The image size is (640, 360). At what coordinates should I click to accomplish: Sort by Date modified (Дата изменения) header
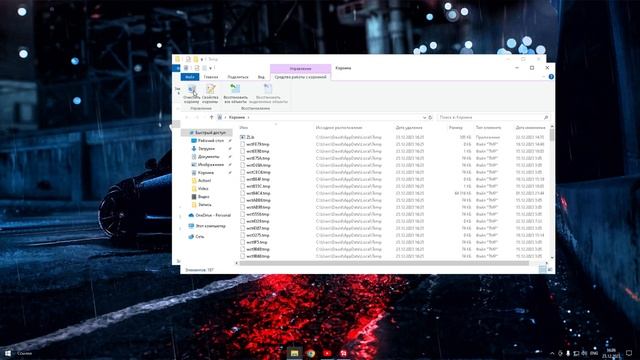pos(530,127)
